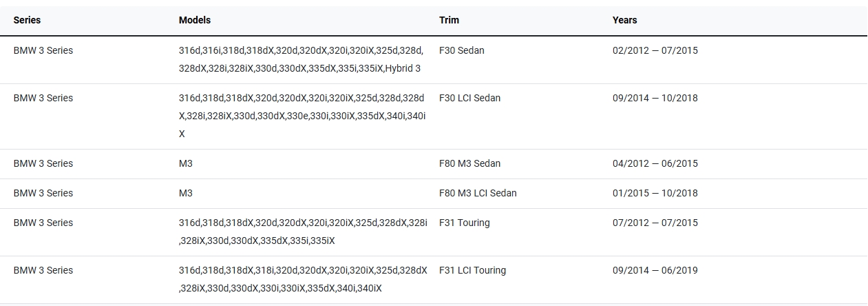Select the F31 Touring trim cell
868x306 pixels.
coord(464,223)
